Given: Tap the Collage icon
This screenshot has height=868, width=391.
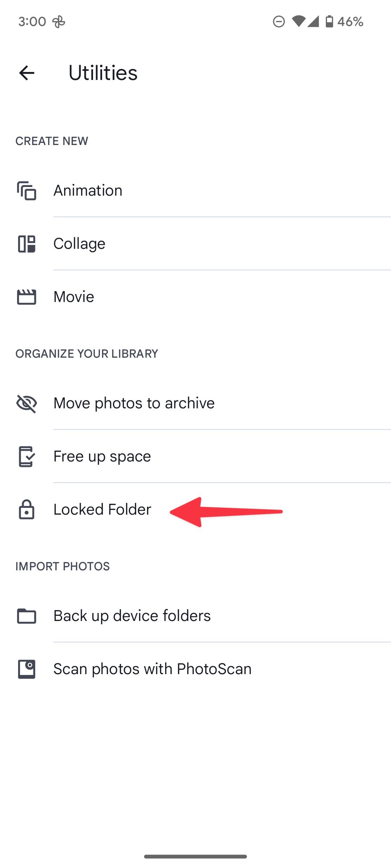Looking at the screenshot, I should pyautogui.click(x=26, y=243).
